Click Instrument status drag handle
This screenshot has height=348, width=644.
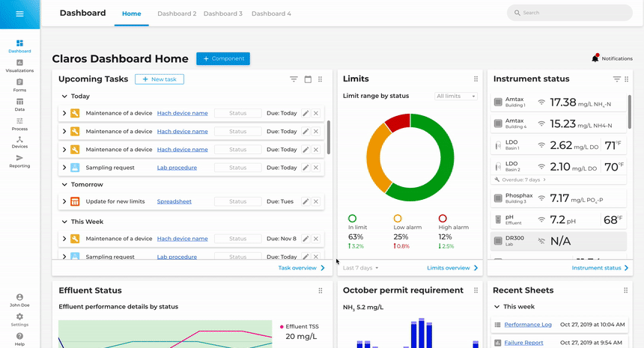point(626,79)
